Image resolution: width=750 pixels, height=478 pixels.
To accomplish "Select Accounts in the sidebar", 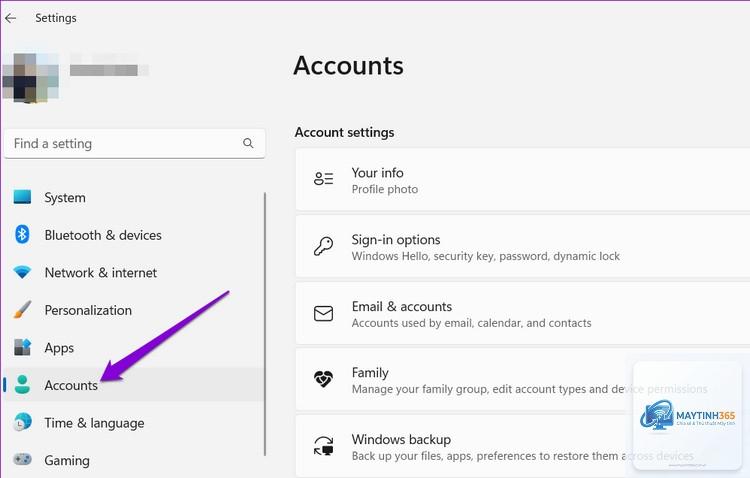I will tap(71, 385).
